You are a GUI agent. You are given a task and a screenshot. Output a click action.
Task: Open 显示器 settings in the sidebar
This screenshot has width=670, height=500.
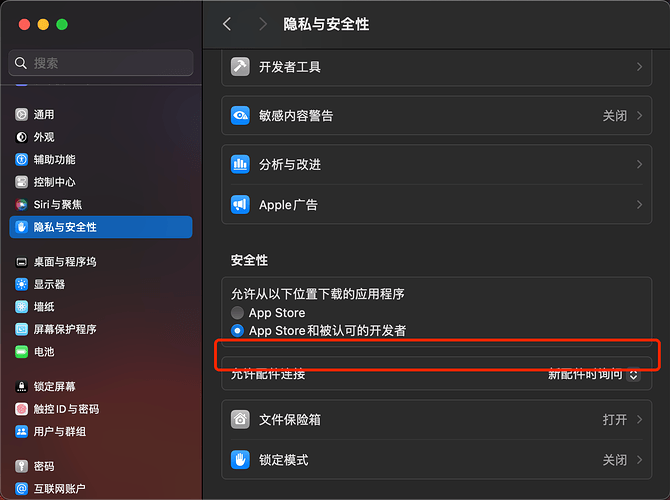(50, 284)
